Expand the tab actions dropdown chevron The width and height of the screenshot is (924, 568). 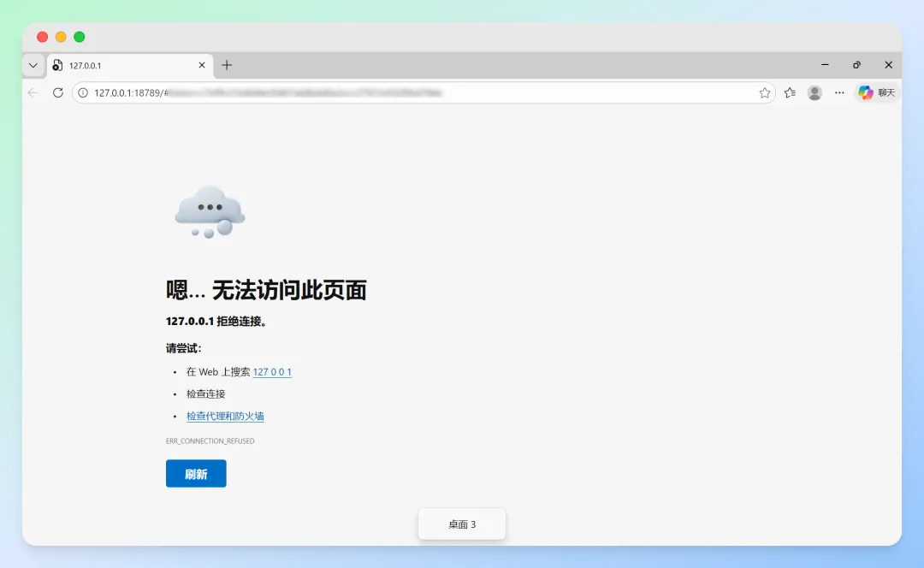coord(33,65)
